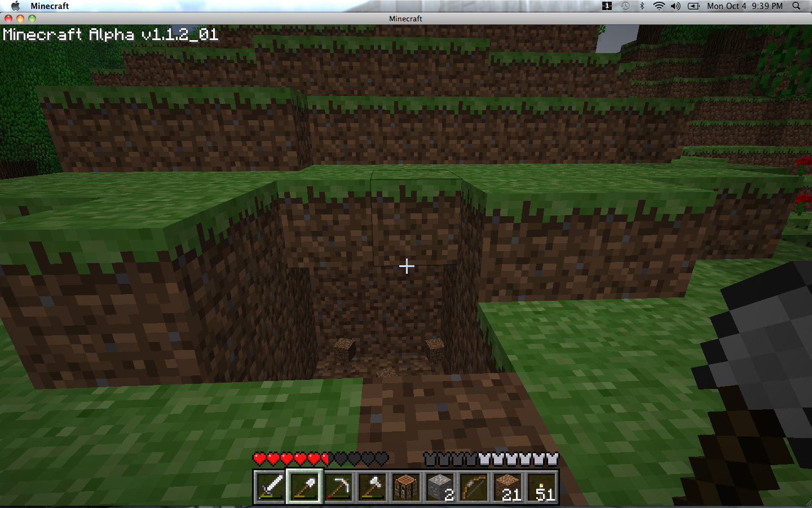Click the dropped dirt block on left
Image resolution: width=812 pixels, height=508 pixels.
pos(344,349)
